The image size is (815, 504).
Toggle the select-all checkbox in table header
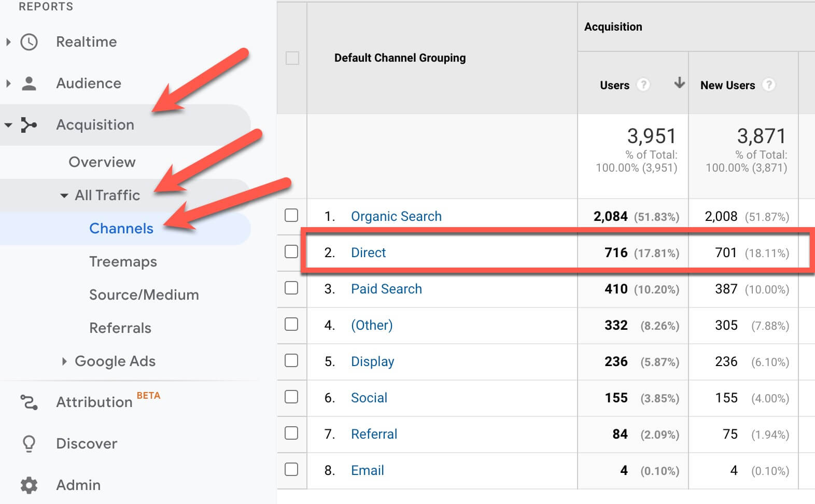[x=292, y=58]
